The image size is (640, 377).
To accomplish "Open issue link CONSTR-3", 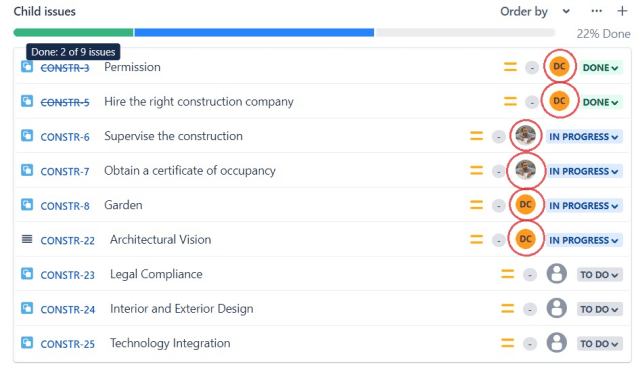I will click(64, 68).
